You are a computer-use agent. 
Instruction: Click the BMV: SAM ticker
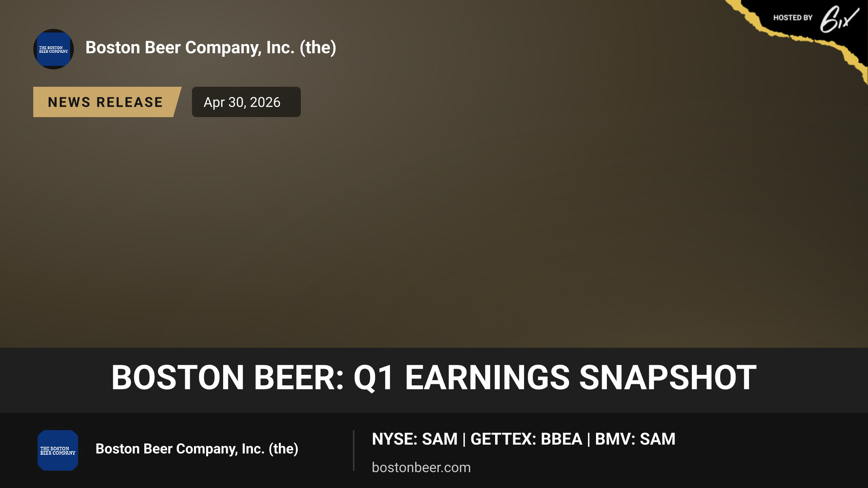tap(635, 439)
